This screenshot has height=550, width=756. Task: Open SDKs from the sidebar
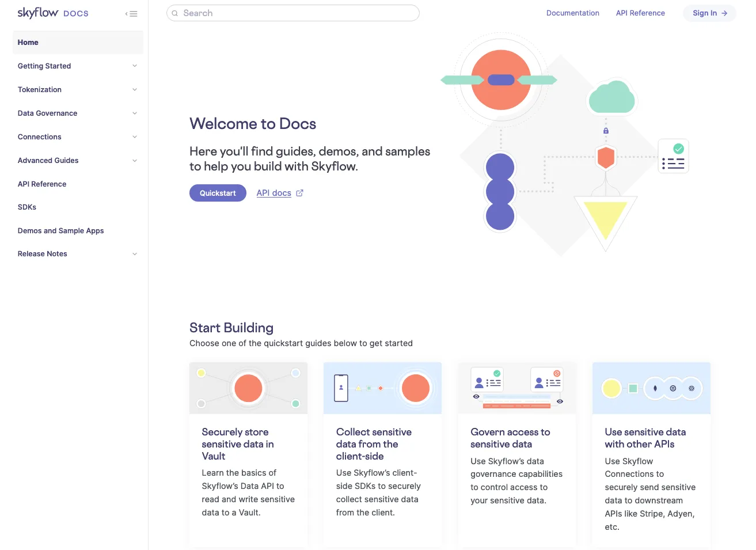click(x=27, y=207)
